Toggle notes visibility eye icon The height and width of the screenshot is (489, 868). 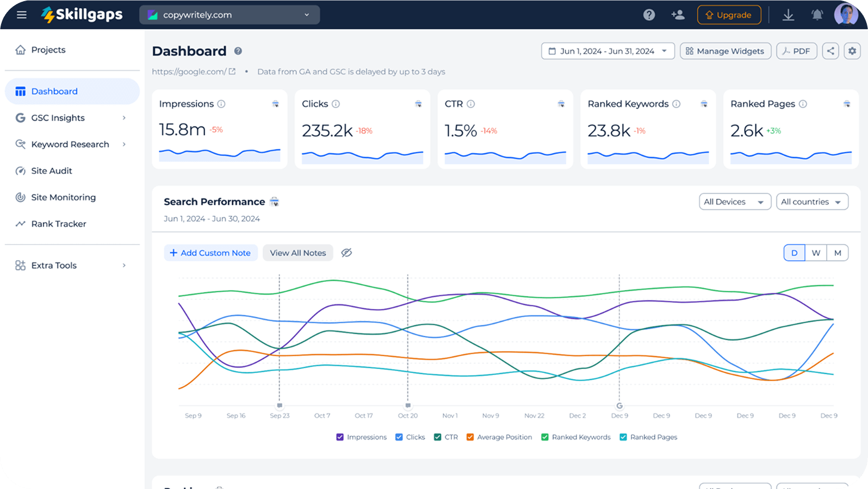coord(346,253)
